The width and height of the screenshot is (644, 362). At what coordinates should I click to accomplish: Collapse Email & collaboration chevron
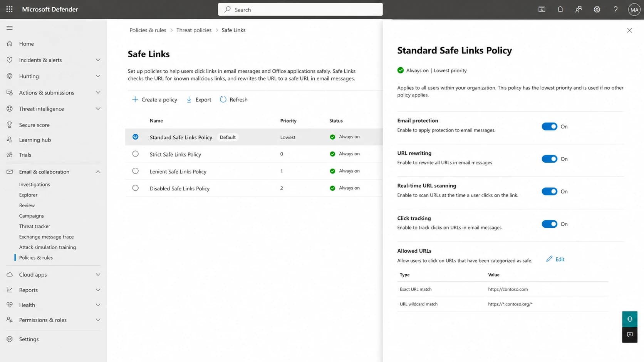click(x=98, y=172)
